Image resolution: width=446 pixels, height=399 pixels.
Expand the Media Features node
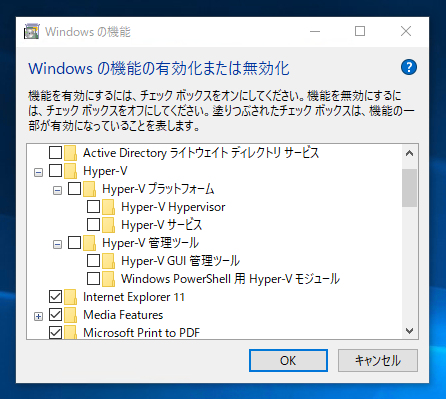pyautogui.click(x=39, y=316)
